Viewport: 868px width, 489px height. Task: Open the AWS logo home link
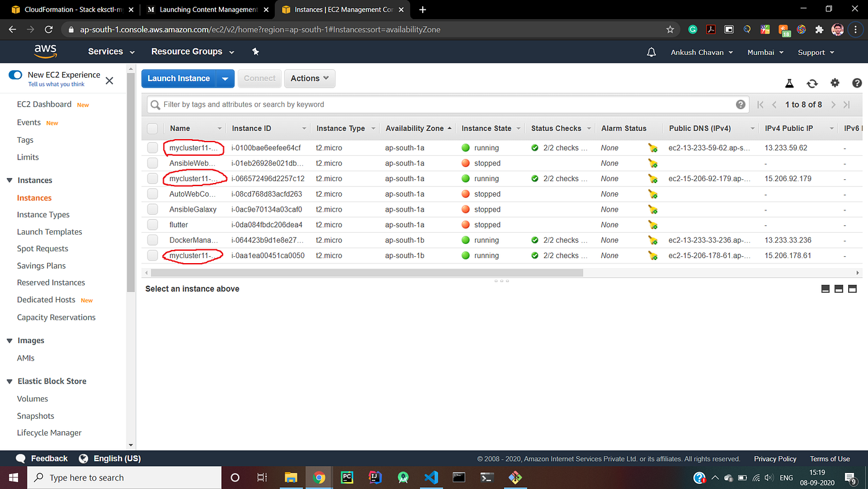click(x=45, y=52)
